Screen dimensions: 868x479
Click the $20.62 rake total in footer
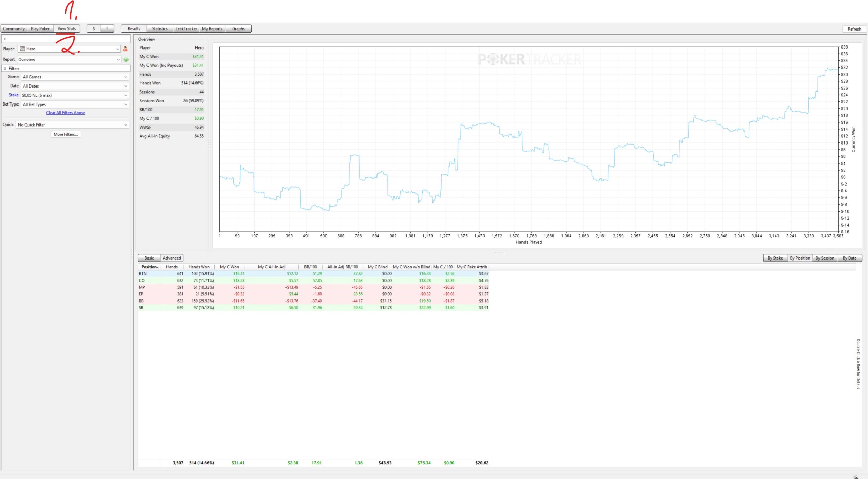[x=481, y=463]
